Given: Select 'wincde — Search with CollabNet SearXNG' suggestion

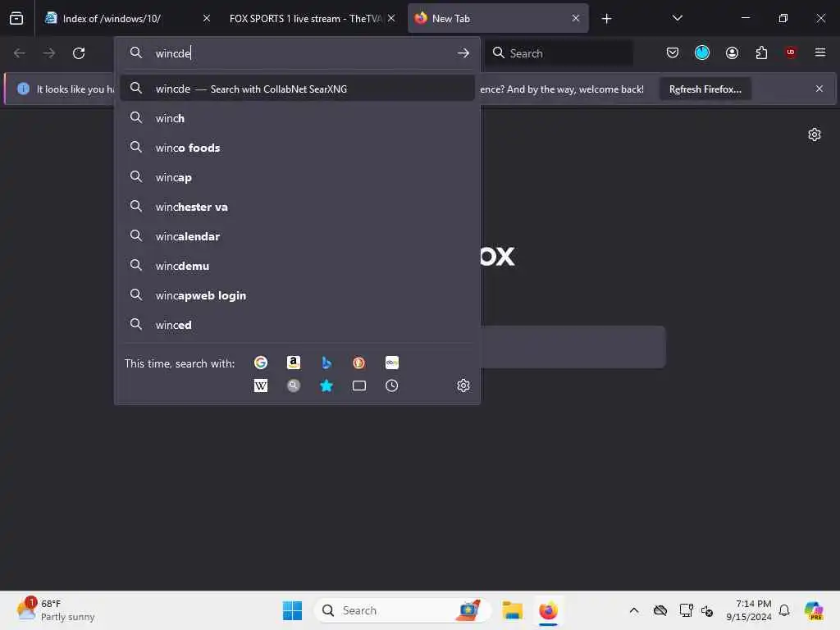Looking at the screenshot, I should point(297,89).
